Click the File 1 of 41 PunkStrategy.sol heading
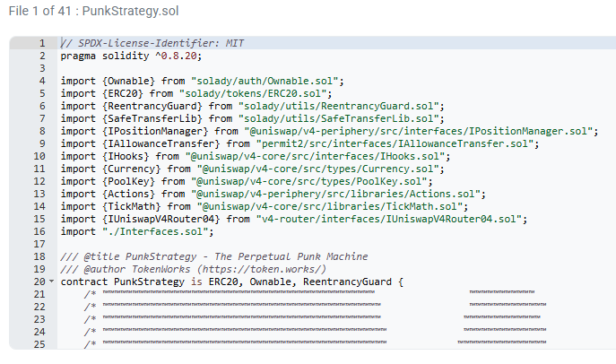616x364 pixels. click(x=94, y=11)
